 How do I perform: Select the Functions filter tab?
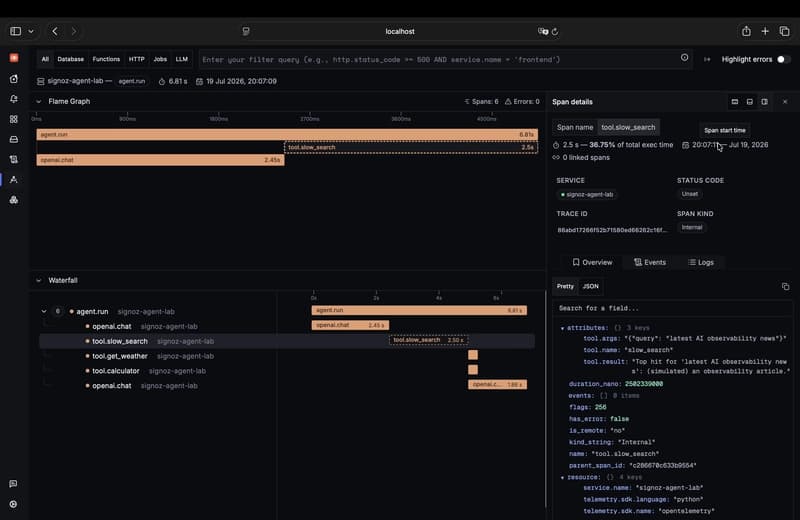click(106, 59)
